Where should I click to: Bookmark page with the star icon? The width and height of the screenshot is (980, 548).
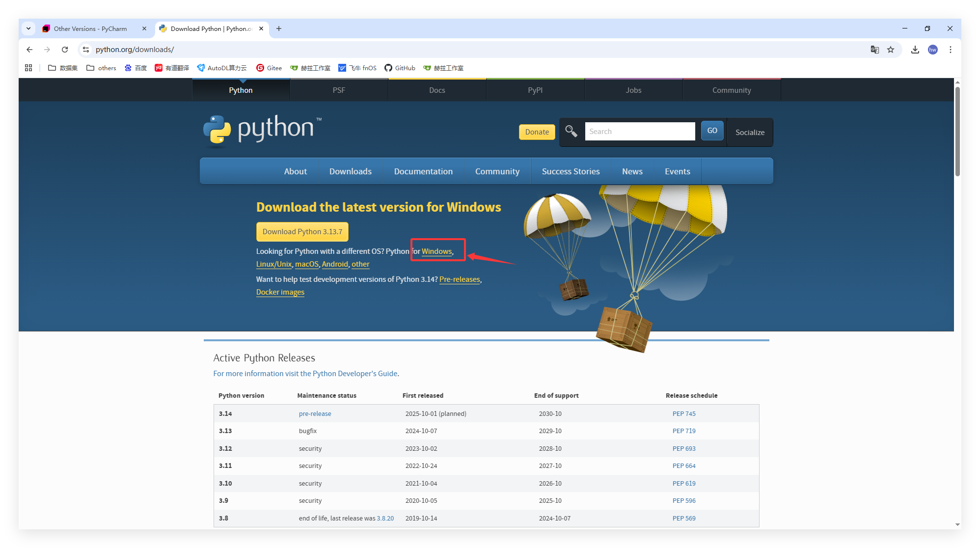(x=891, y=50)
